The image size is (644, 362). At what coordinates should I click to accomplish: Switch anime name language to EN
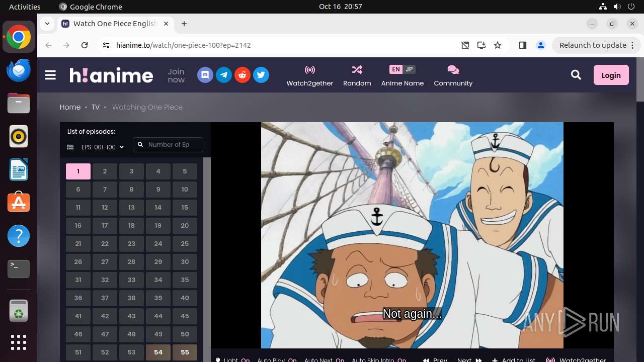[396, 69]
